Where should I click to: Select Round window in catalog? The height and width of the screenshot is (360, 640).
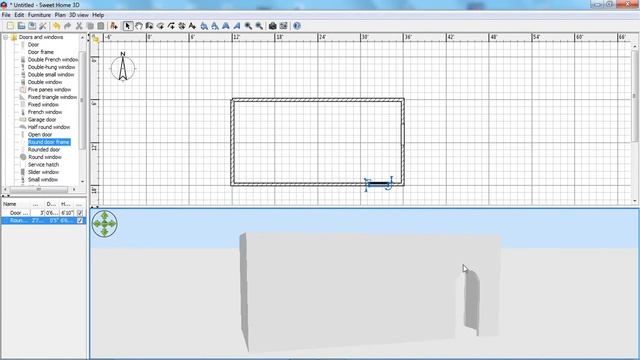coord(44,157)
